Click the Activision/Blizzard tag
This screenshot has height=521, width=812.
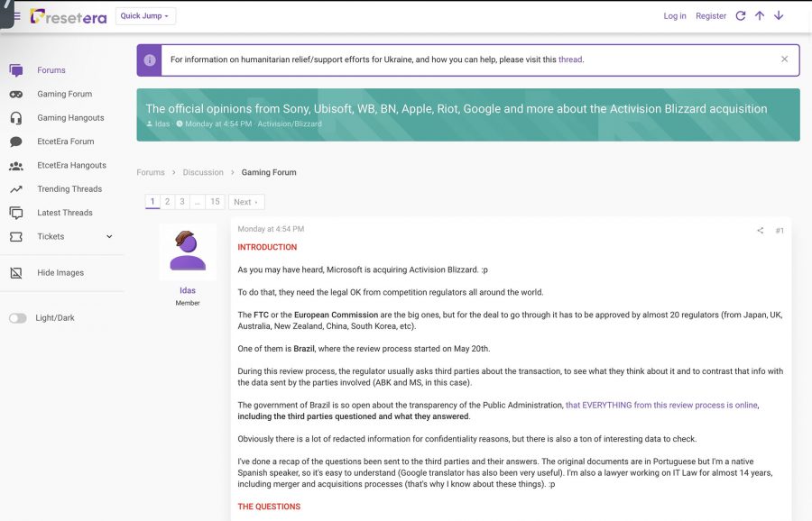click(290, 124)
